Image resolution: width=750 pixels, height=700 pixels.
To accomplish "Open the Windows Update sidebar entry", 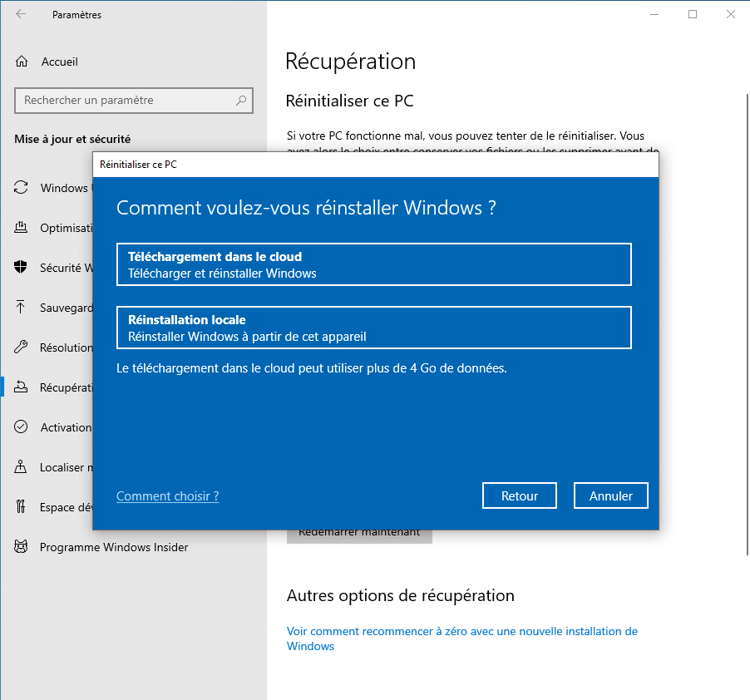I will 66,188.
